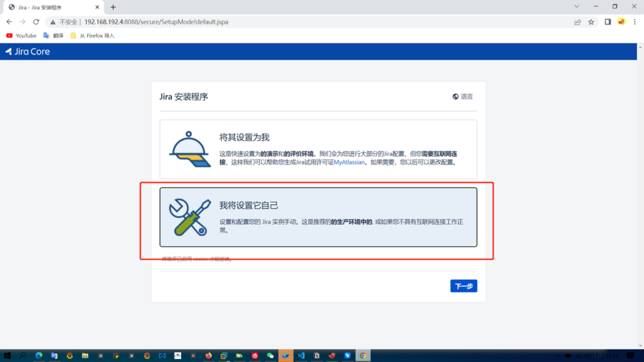Click the YouTube bookmark
This screenshot has width=644, height=362.
21,36
